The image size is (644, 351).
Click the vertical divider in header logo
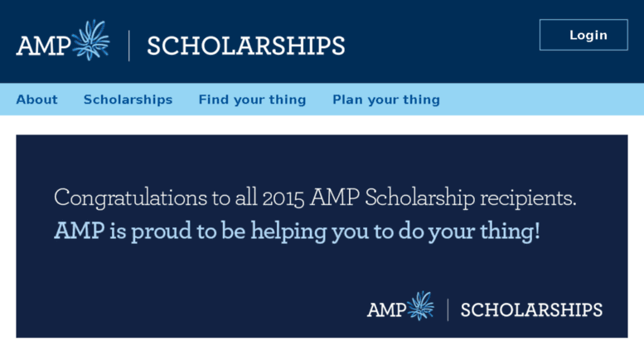pyautogui.click(x=129, y=46)
